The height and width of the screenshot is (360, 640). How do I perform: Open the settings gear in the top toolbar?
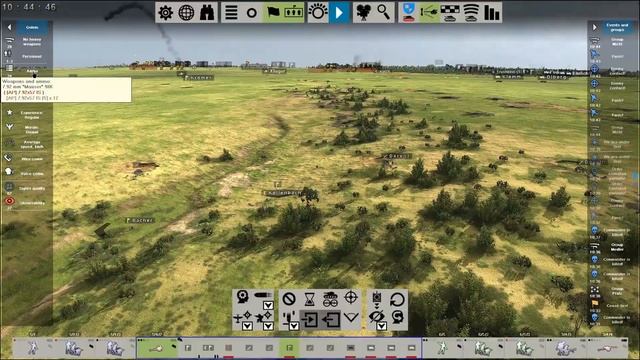[x=165, y=13]
